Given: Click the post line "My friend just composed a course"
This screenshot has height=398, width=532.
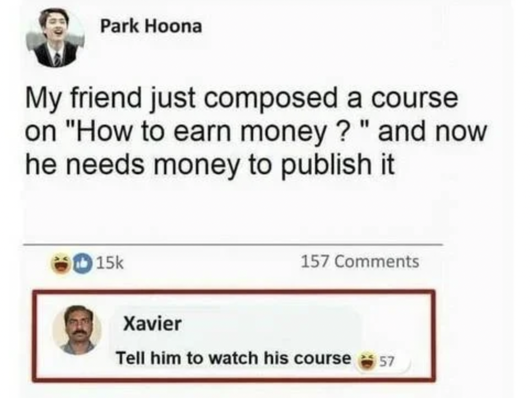Looking at the screenshot, I should pyautogui.click(x=242, y=99).
